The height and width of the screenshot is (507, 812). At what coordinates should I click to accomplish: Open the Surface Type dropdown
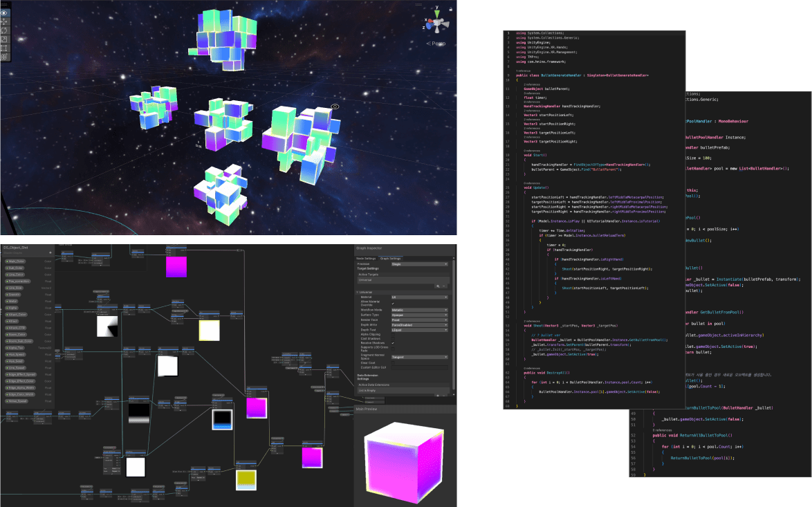419,315
